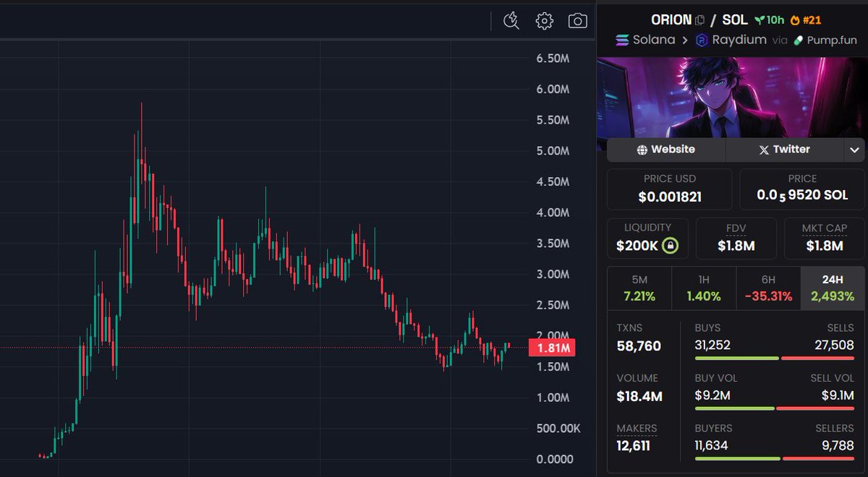Click the red 1.81M current price label

(552, 348)
